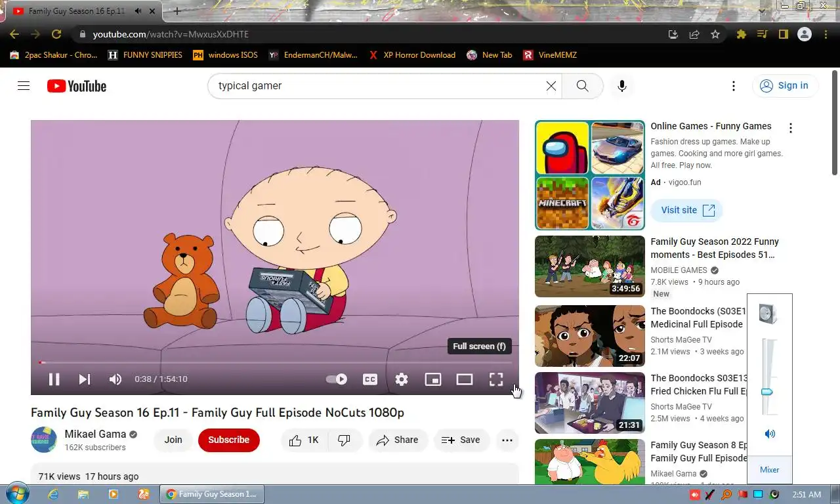Toggle the autoplay switch in player
This screenshot has height=504, width=840.
(337, 379)
